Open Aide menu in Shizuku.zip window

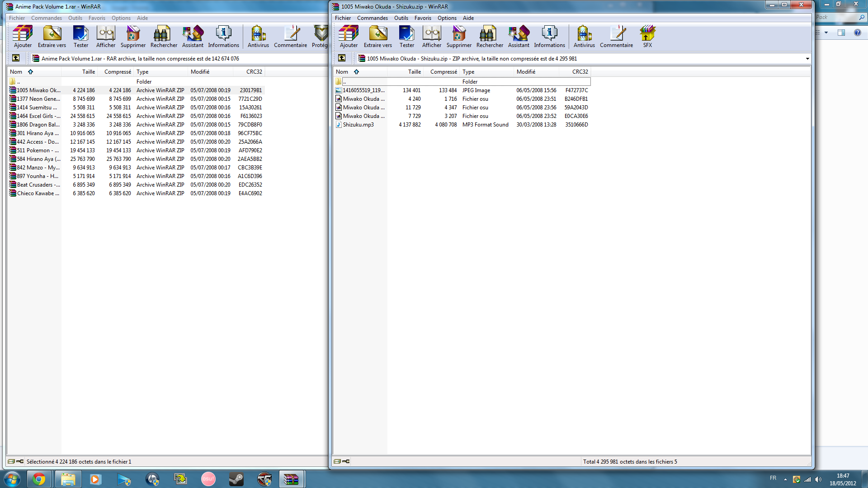point(468,18)
